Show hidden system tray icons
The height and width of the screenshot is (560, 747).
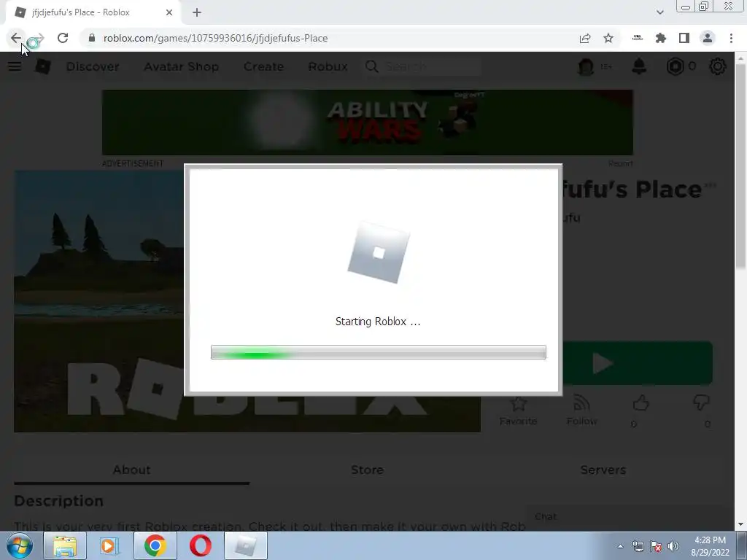(620, 546)
